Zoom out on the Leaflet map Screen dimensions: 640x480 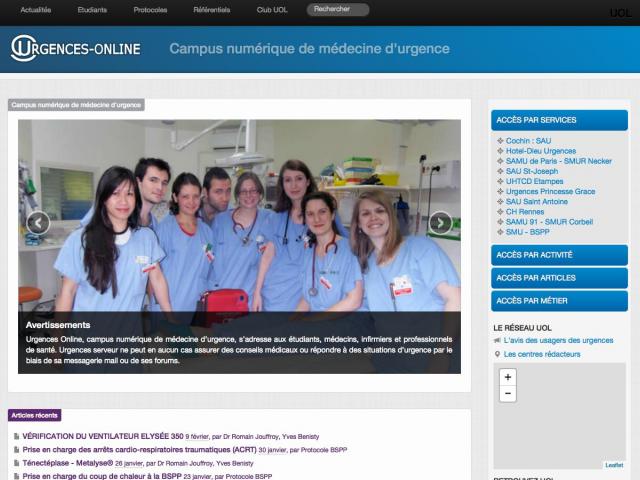pos(508,393)
